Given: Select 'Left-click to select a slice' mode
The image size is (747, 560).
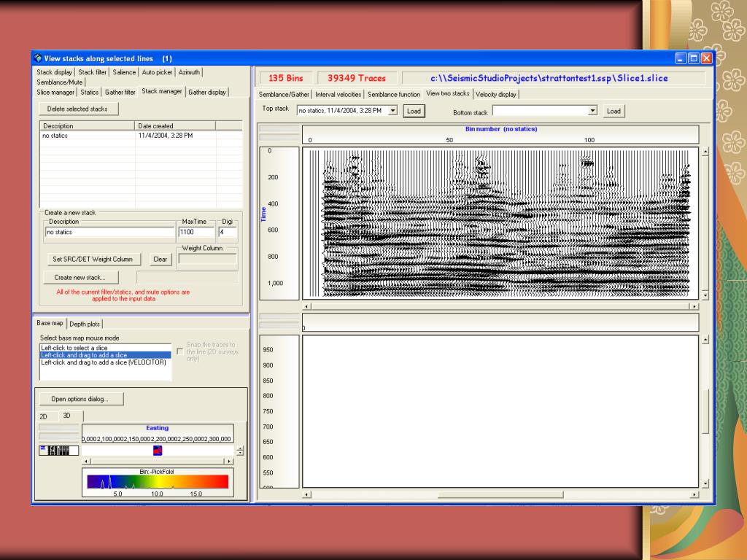Looking at the screenshot, I should tap(105, 348).
